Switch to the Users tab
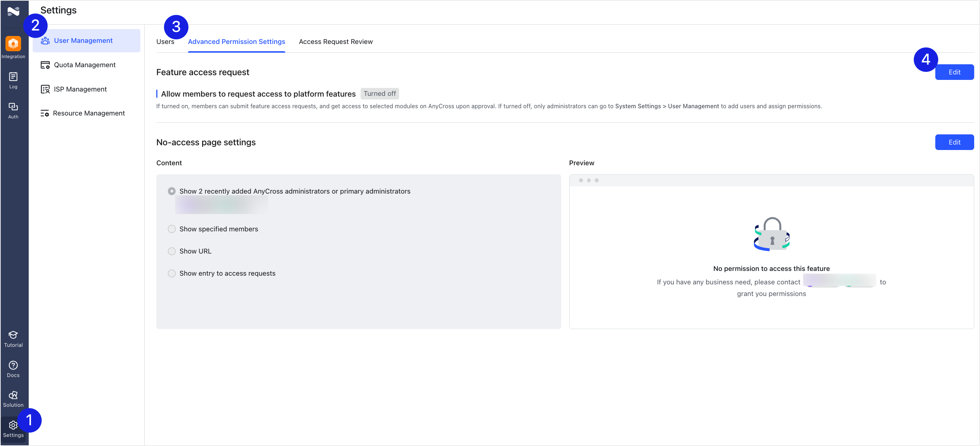Viewport: 980px width, 446px height. pos(165,42)
